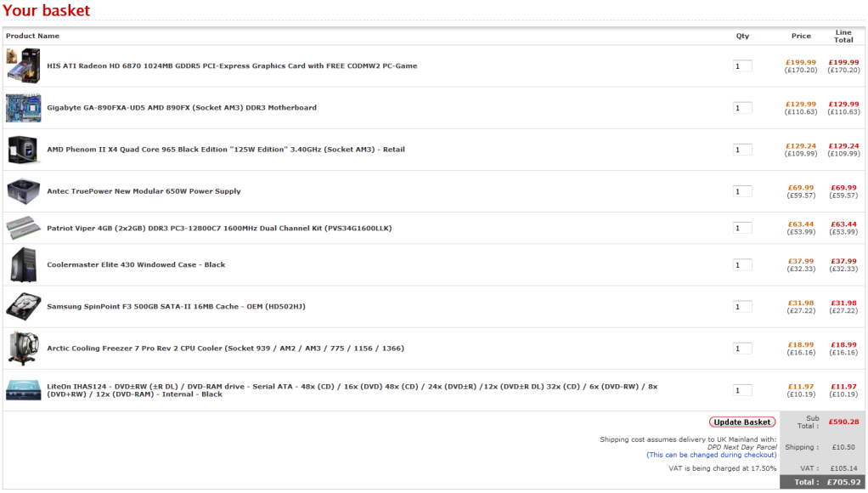Click the HIS Radeon HD 6870 product thumbnail
This screenshot has width=868, height=493.
click(23, 65)
